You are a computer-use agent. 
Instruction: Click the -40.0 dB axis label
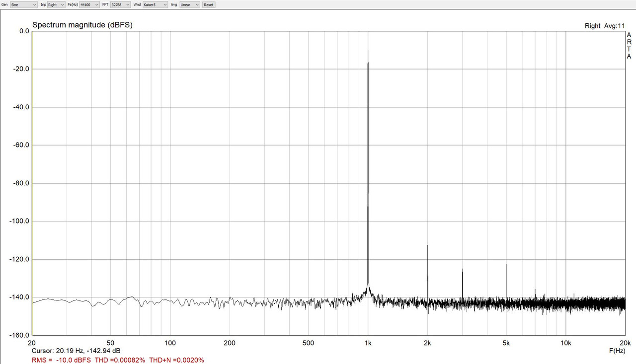[x=20, y=107]
